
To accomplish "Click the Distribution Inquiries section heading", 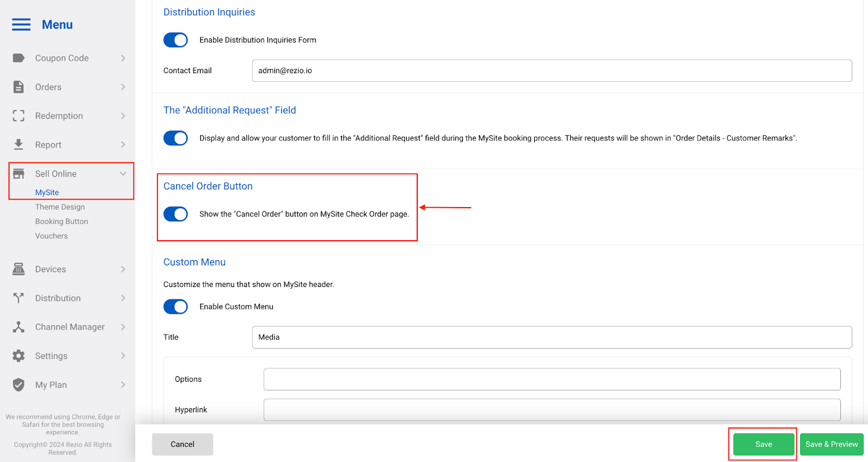I will [209, 12].
